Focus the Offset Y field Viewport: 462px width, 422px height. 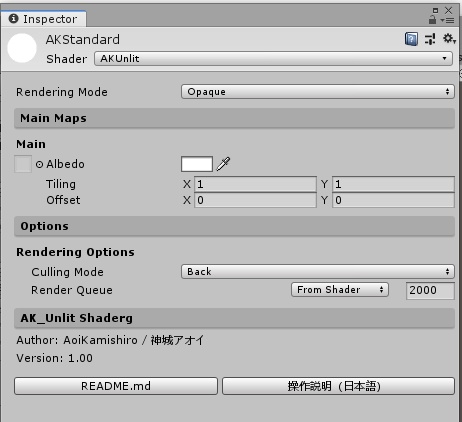tap(393, 200)
